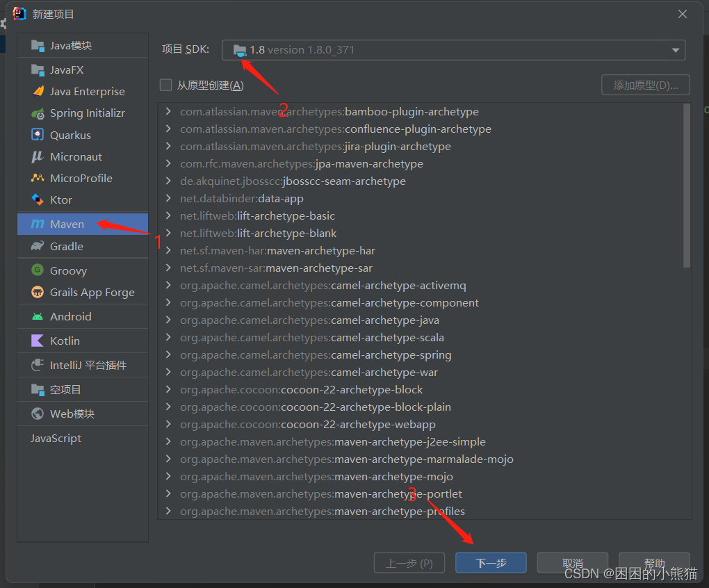Expand camel-archetype-scala chevron
Screen dimensions: 709x588
click(168, 337)
